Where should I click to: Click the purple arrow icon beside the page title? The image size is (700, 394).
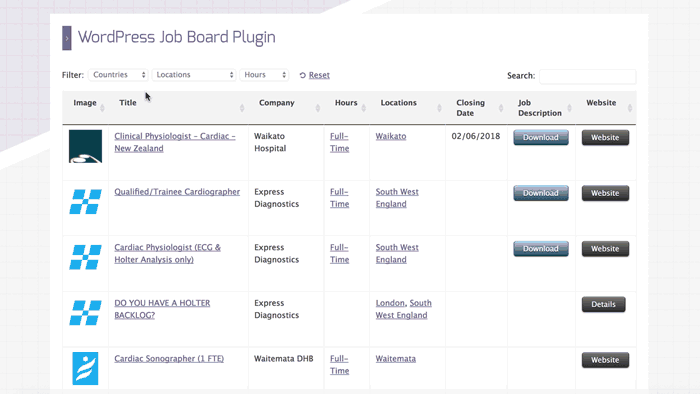pyautogui.click(x=67, y=38)
